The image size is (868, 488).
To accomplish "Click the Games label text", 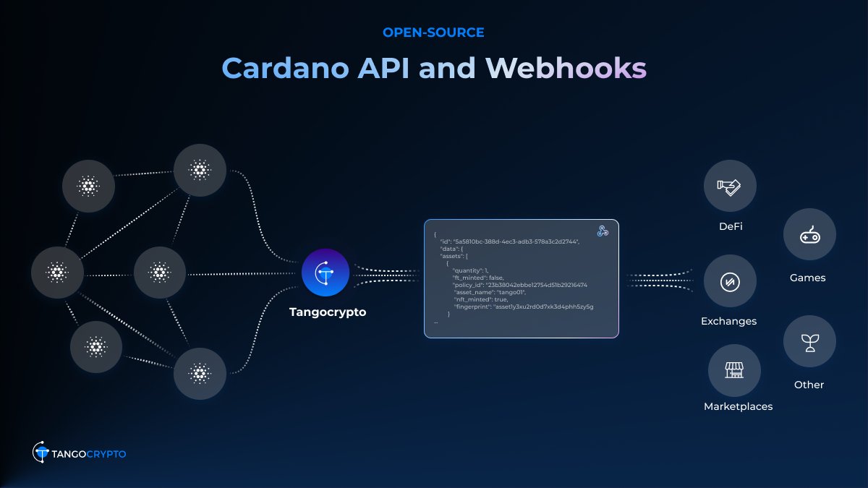I will tap(808, 278).
